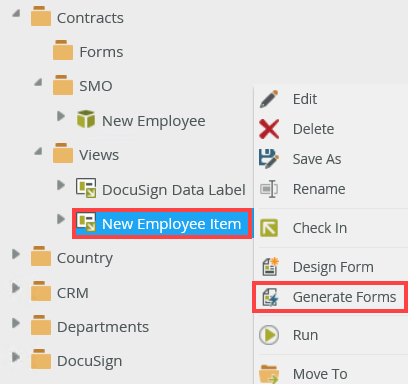Click the New Employee SmartObject cube icon
The height and width of the screenshot is (384, 408).
coord(86,119)
